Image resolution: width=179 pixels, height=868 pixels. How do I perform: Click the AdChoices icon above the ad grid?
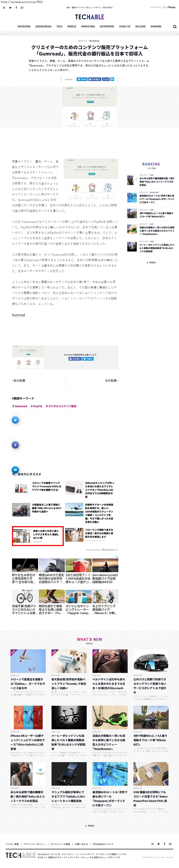[x=117, y=557]
